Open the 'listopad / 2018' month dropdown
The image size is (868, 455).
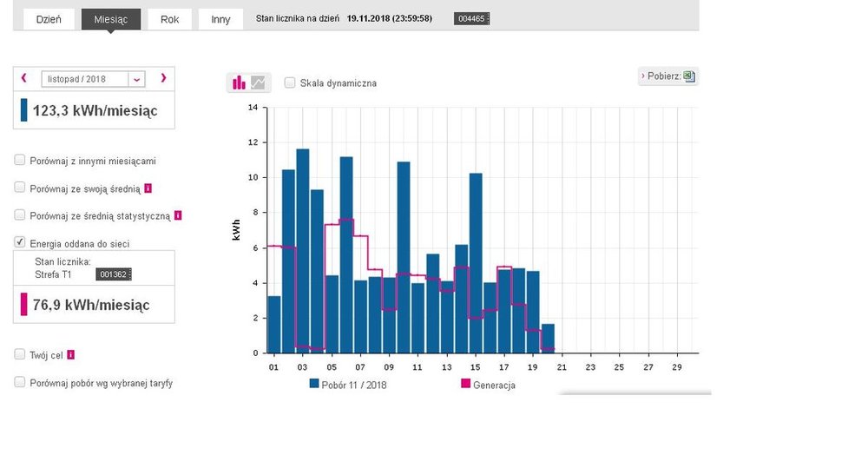point(93,79)
